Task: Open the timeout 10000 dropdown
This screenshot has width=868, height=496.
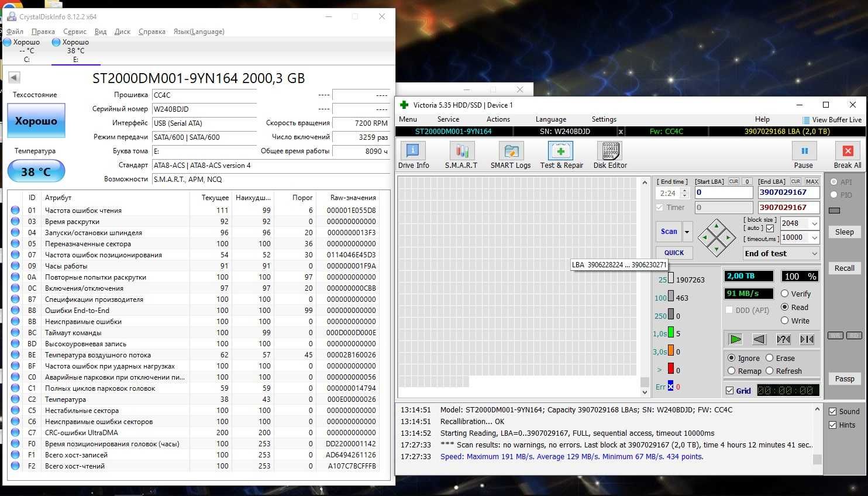Action: click(814, 237)
